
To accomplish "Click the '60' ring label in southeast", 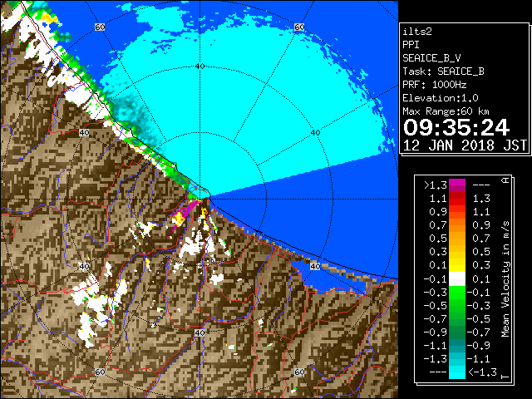I will (x=299, y=372).
